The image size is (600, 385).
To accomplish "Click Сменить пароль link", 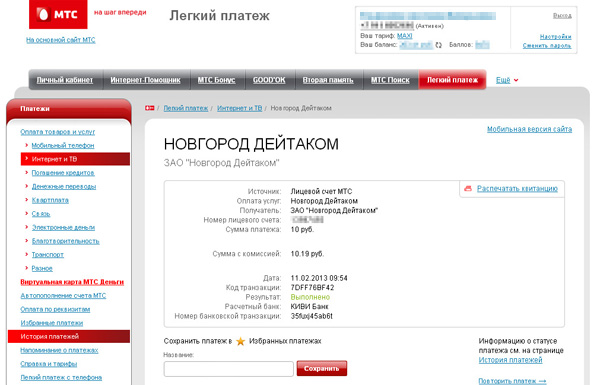I will pyautogui.click(x=547, y=46).
